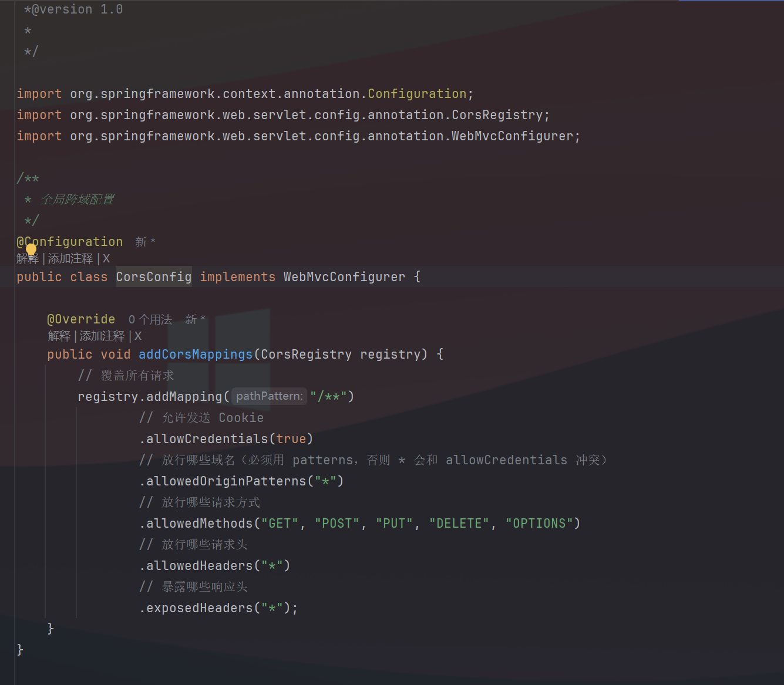Dismiss the code lens X above class declaration
784x685 pixels.
[106, 259]
